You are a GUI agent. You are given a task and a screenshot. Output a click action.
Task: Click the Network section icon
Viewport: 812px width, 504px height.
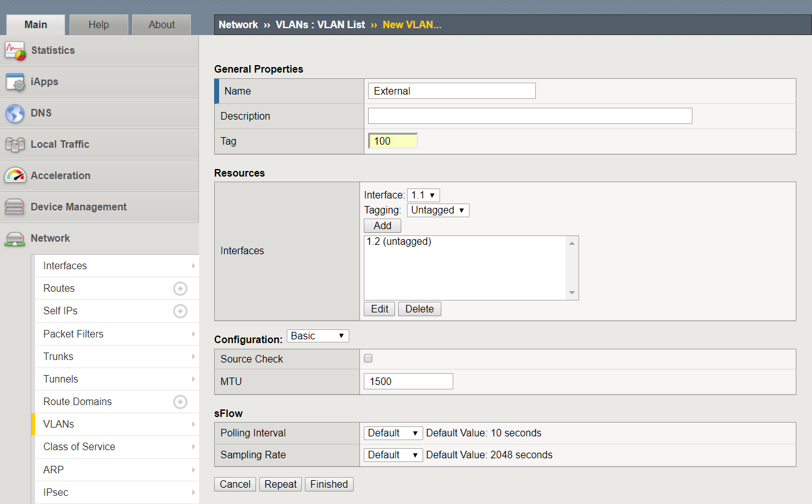pyautogui.click(x=15, y=239)
